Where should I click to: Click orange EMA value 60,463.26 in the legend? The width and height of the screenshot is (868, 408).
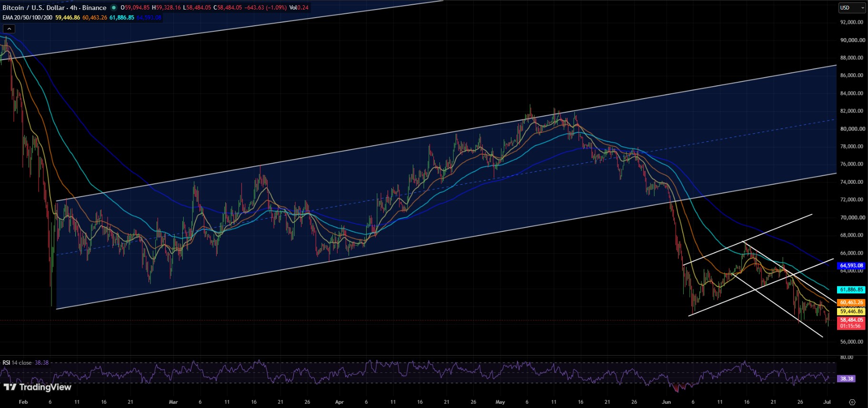coord(95,18)
